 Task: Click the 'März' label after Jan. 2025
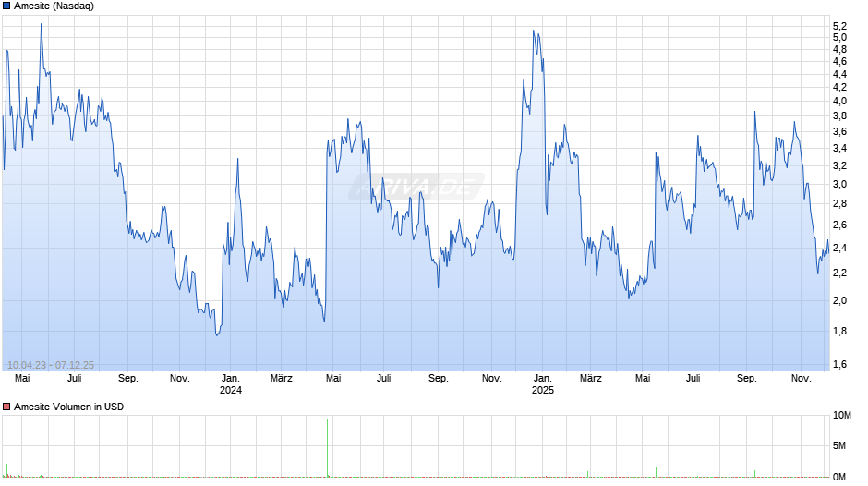click(591, 379)
